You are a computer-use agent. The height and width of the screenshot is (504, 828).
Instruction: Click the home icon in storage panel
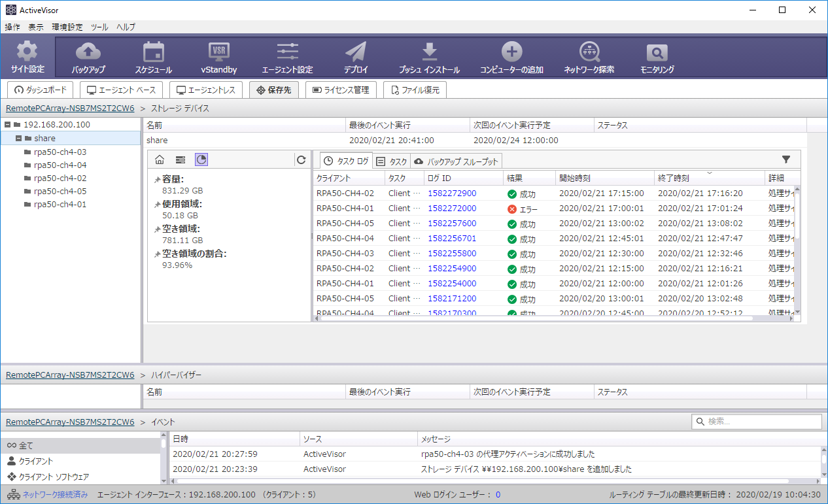point(159,160)
